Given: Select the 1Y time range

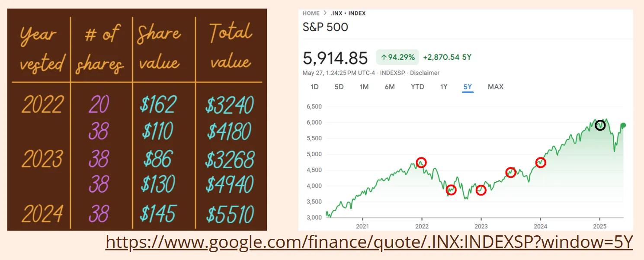Looking at the screenshot, I should [443, 87].
